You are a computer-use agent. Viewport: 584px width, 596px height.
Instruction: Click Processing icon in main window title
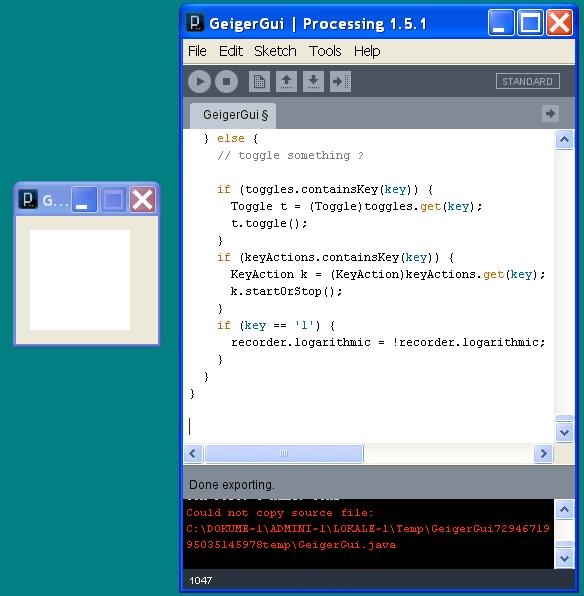[x=195, y=23]
